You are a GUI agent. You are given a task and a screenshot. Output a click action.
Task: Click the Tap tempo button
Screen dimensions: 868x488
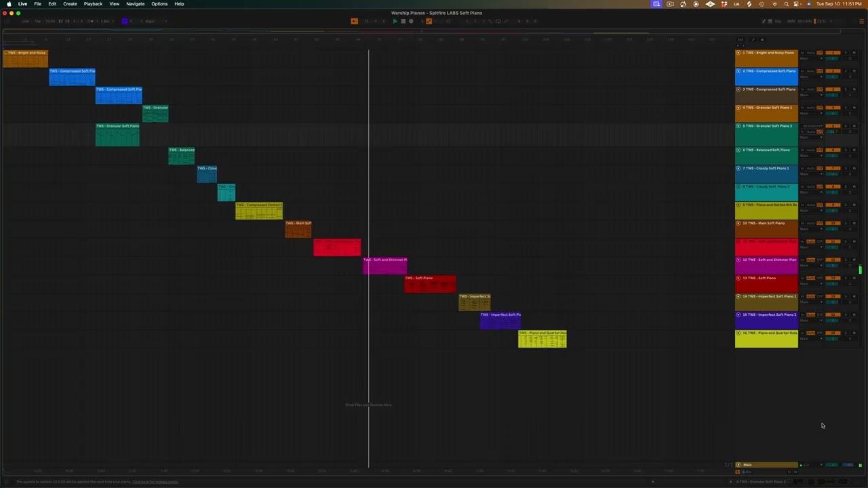tap(37, 21)
